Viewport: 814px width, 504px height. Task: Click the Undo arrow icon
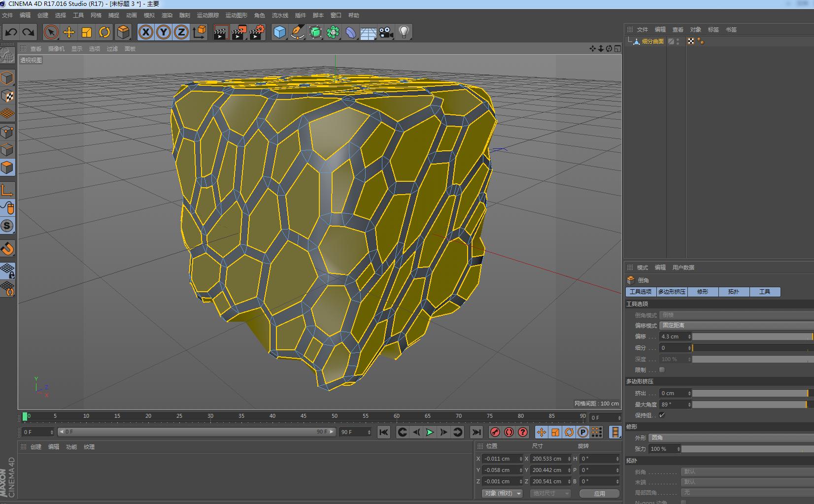click(11, 32)
